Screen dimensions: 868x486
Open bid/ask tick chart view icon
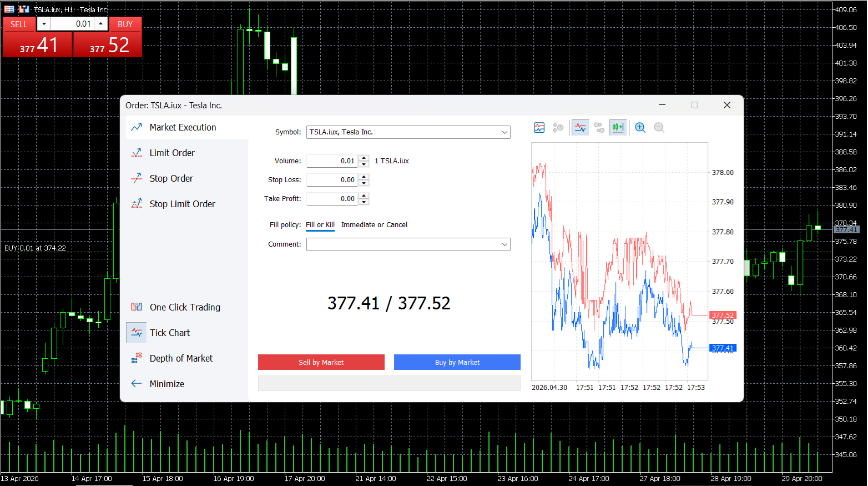coord(539,128)
